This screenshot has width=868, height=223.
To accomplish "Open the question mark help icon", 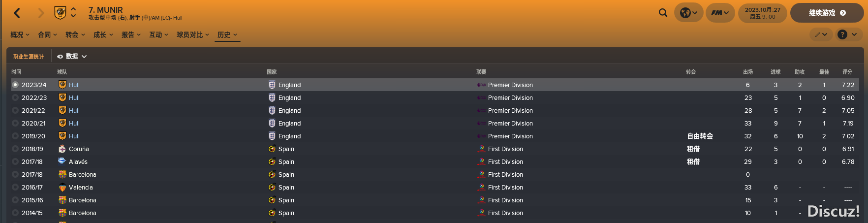I will coord(842,34).
